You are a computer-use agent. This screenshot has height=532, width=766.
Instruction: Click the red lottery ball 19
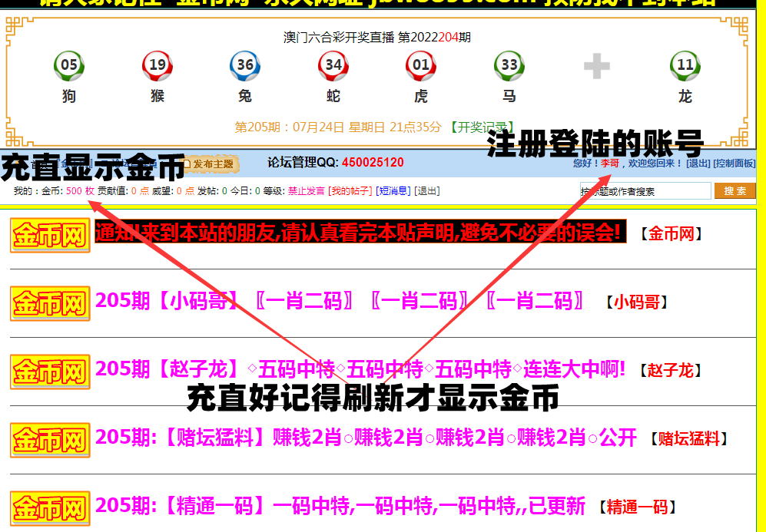tap(157, 66)
